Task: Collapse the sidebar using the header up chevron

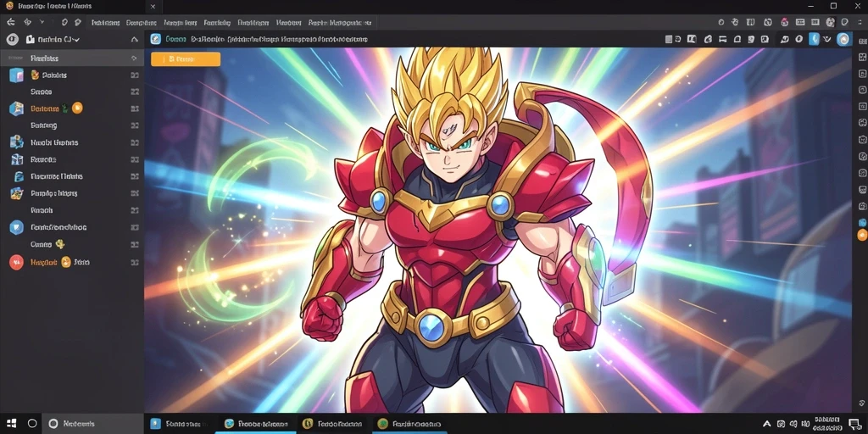Action: [x=134, y=39]
